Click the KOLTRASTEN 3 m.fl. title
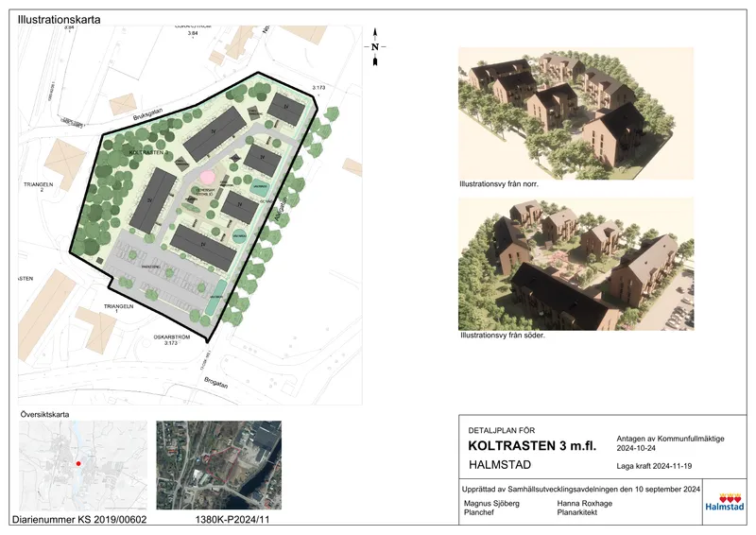Image resolution: width=756 pixels, height=535 pixels. coord(532,446)
